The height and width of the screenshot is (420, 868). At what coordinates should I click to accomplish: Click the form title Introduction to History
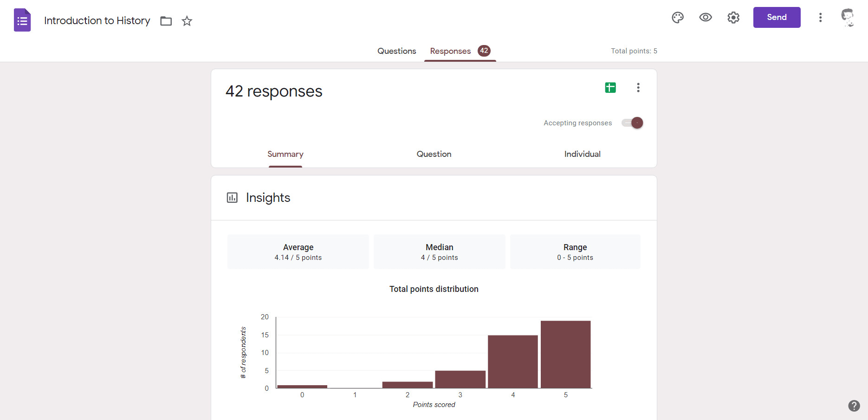pyautogui.click(x=97, y=20)
